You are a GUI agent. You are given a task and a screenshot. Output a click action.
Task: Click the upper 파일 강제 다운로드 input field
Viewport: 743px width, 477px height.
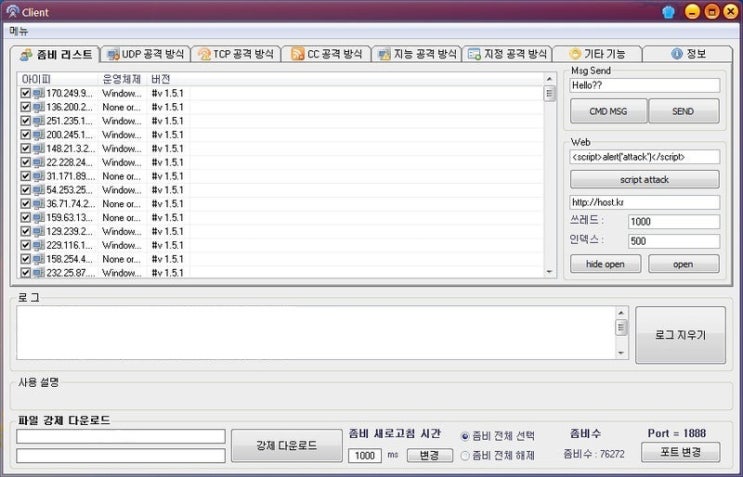click(x=121, y=436)
